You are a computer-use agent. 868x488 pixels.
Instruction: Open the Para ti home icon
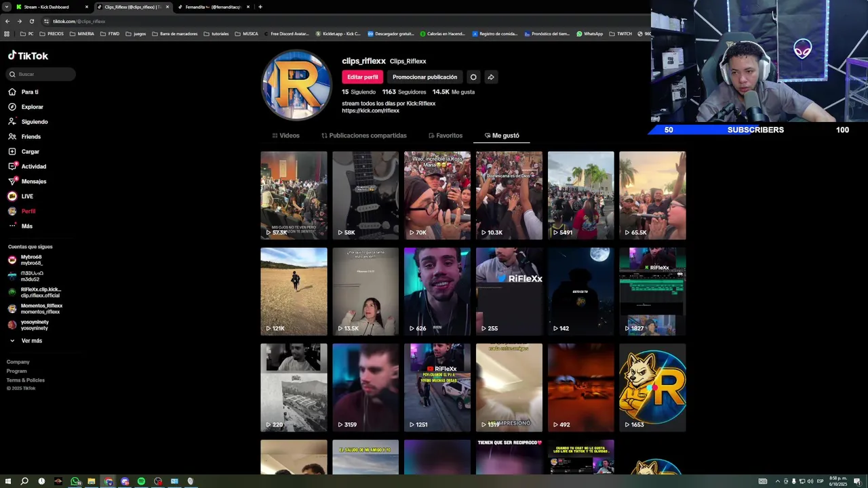(12, 91)
